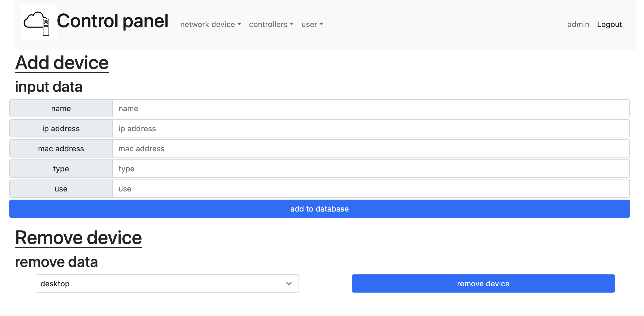
Task: Click into the ip address field
Action: pos(371,129)
